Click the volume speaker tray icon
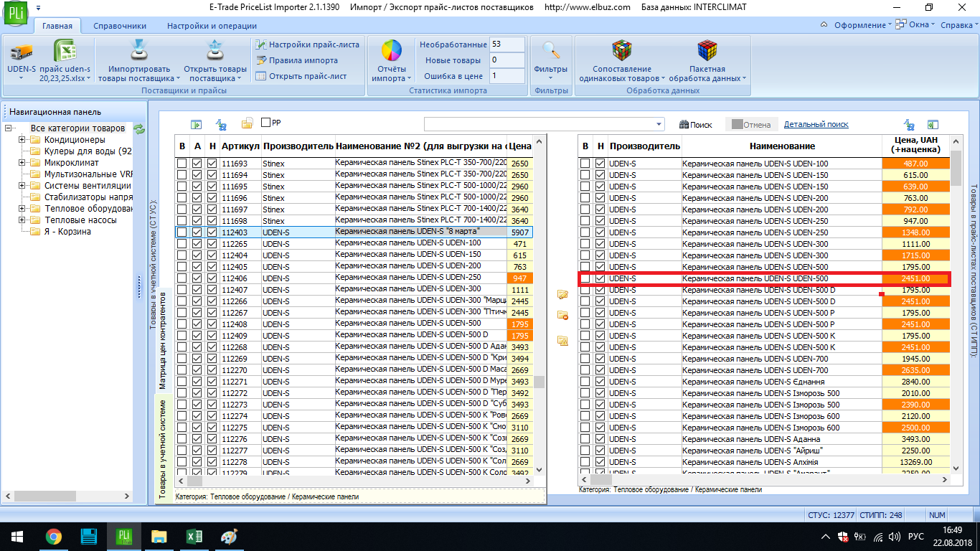Viewport: 980px width, 551px height. pos(894,537)
